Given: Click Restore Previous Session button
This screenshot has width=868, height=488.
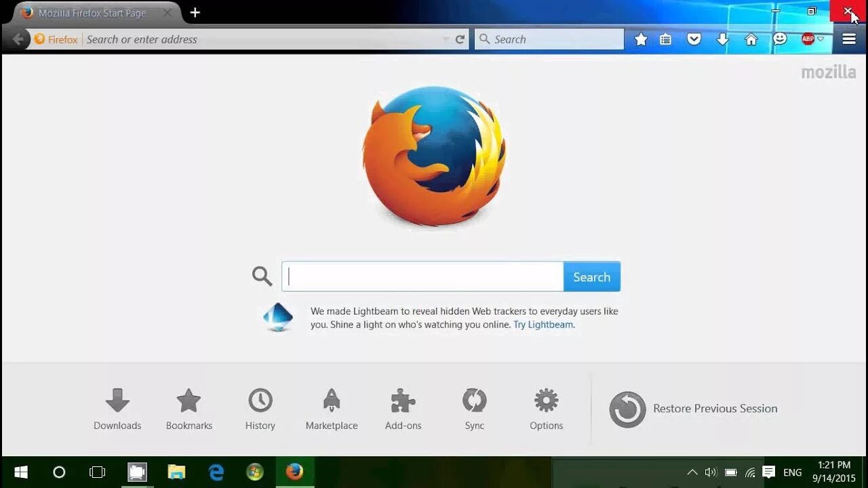Looking at the screenshot, I should pos(693,409).
